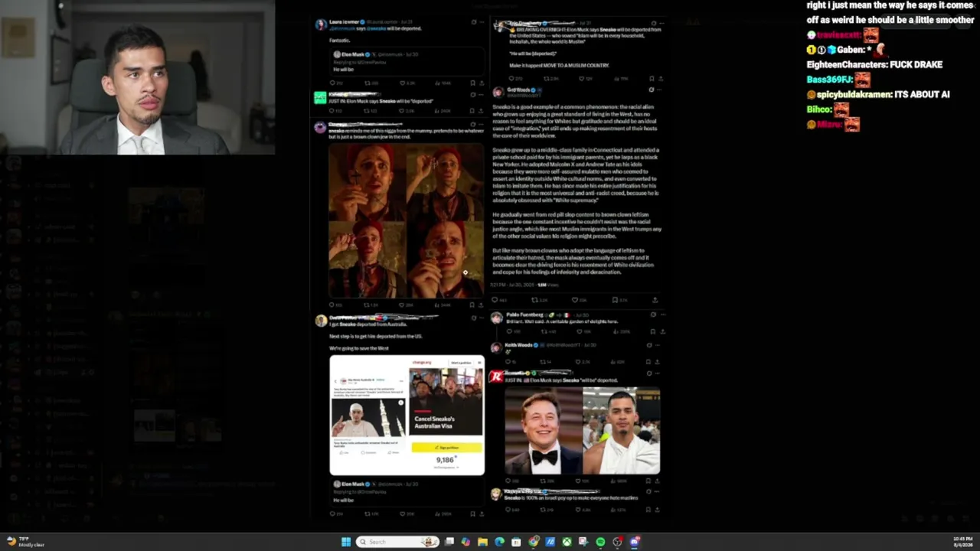
Task: Click 'We're going to save the West' text
Action: [359, 348]
